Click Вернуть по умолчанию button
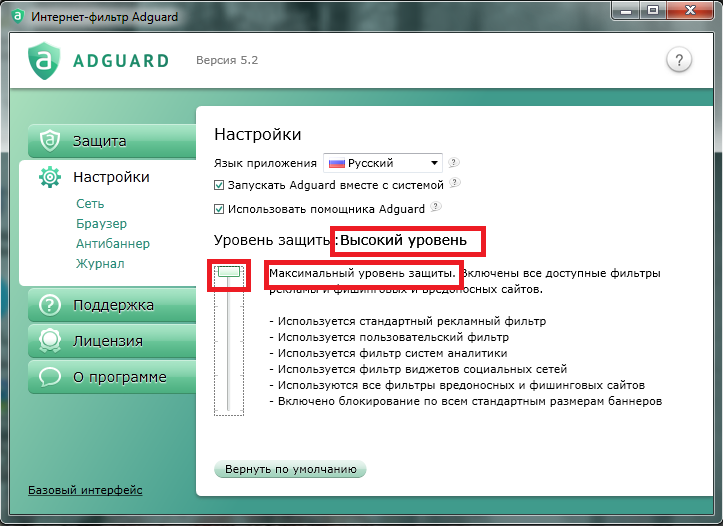Viewport: 723px width, 526px height. pyautogui.click(x=290, y=469)
